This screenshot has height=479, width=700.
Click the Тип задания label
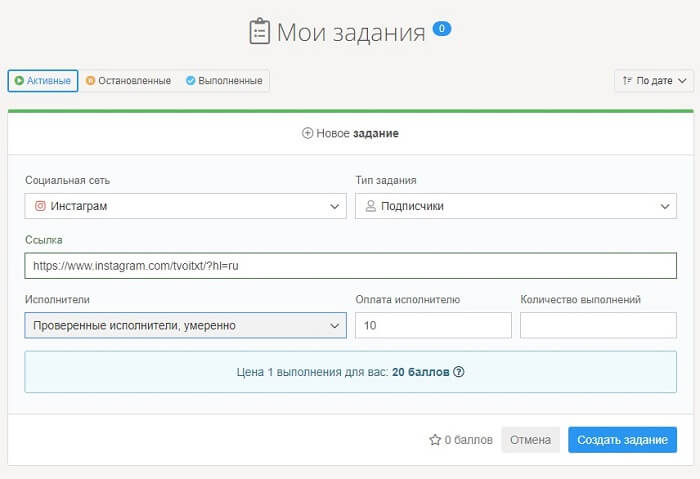click(x=386, y=180)
